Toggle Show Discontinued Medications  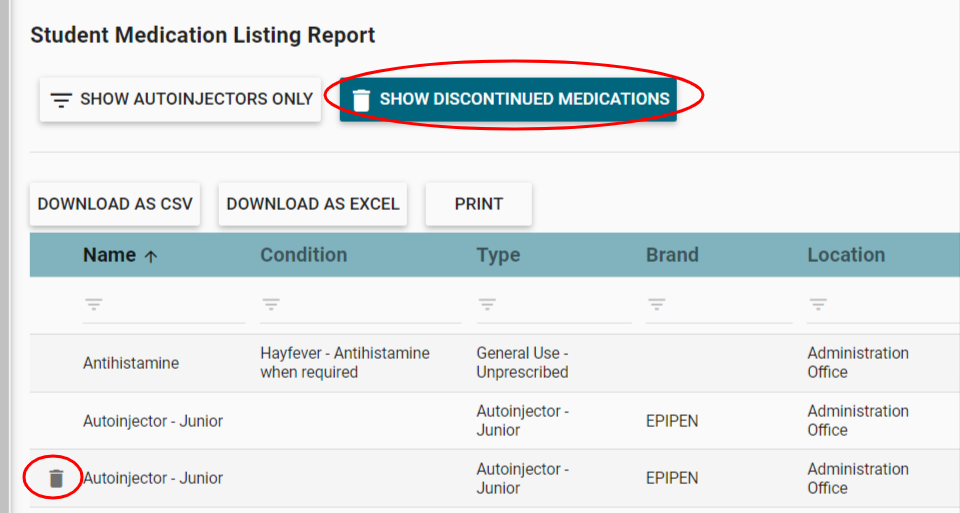(x=508, y=100)
